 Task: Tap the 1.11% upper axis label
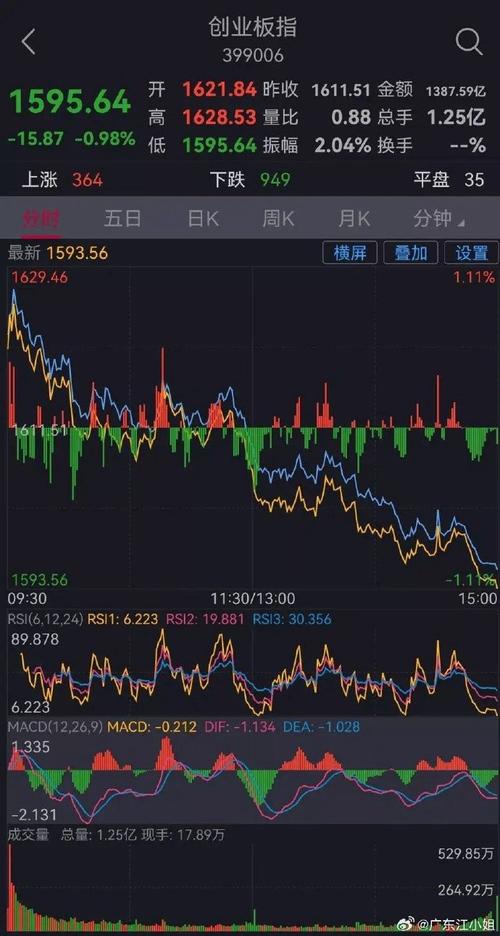click(474, 277)
